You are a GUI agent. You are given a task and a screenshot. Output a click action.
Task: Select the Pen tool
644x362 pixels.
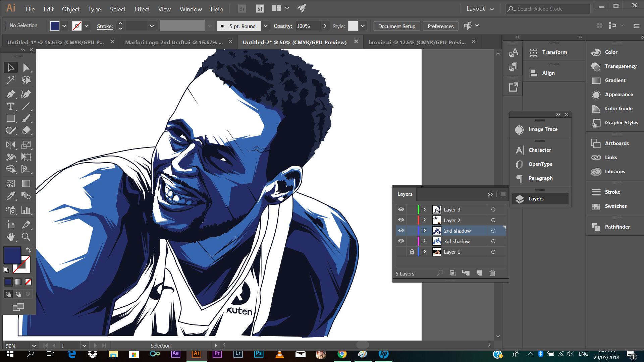(11, 94)
